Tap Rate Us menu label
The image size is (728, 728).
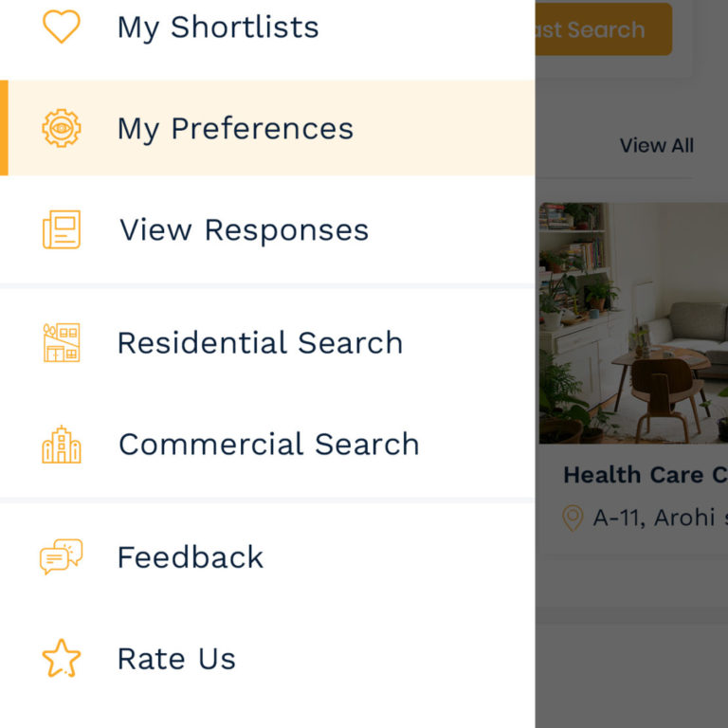click(176, 659)
